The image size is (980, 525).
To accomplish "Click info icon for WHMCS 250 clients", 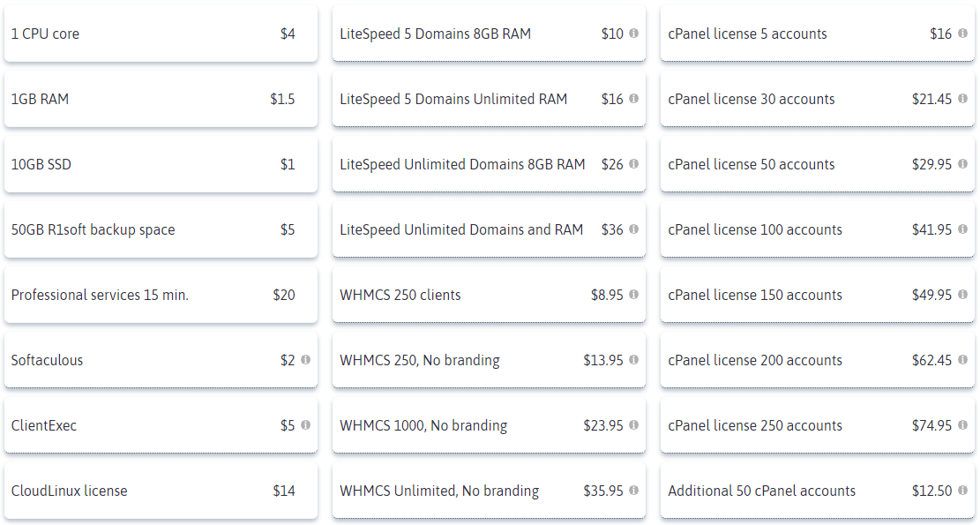I will pyautogui.click(x=633, y=295).
